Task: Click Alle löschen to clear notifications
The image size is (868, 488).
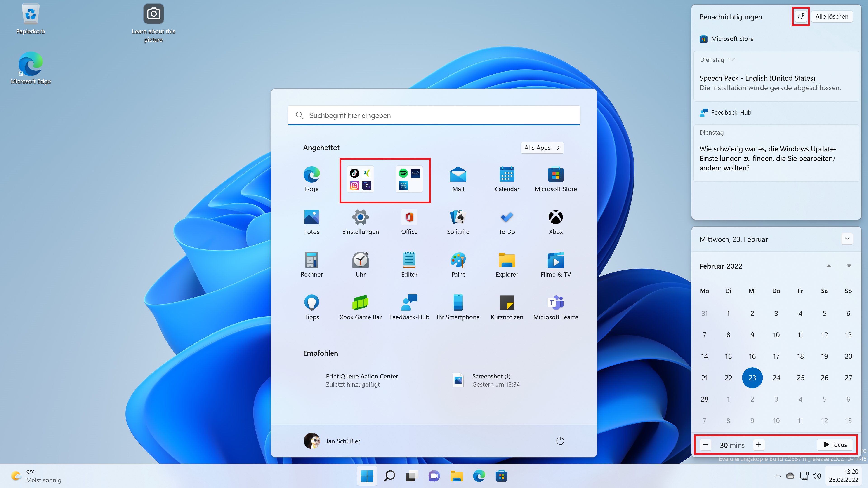Action: point(831,16)
